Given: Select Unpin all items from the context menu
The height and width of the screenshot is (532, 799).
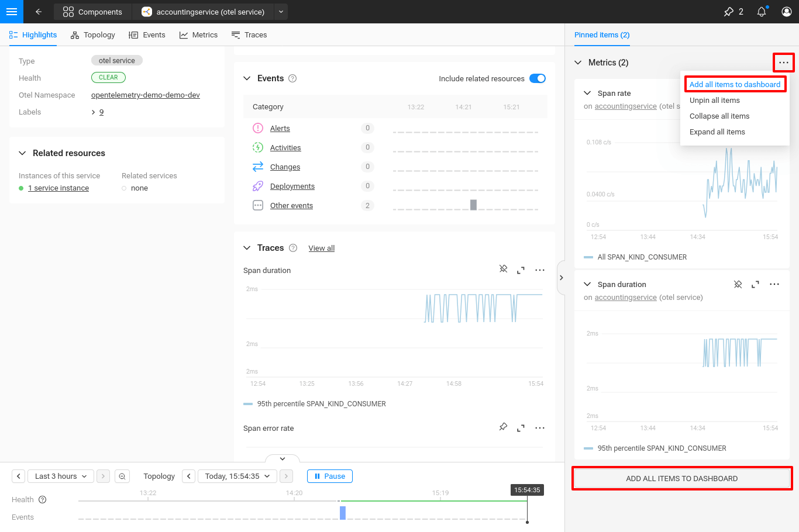Looking at the screenshot, I should (x=715, y=100).
